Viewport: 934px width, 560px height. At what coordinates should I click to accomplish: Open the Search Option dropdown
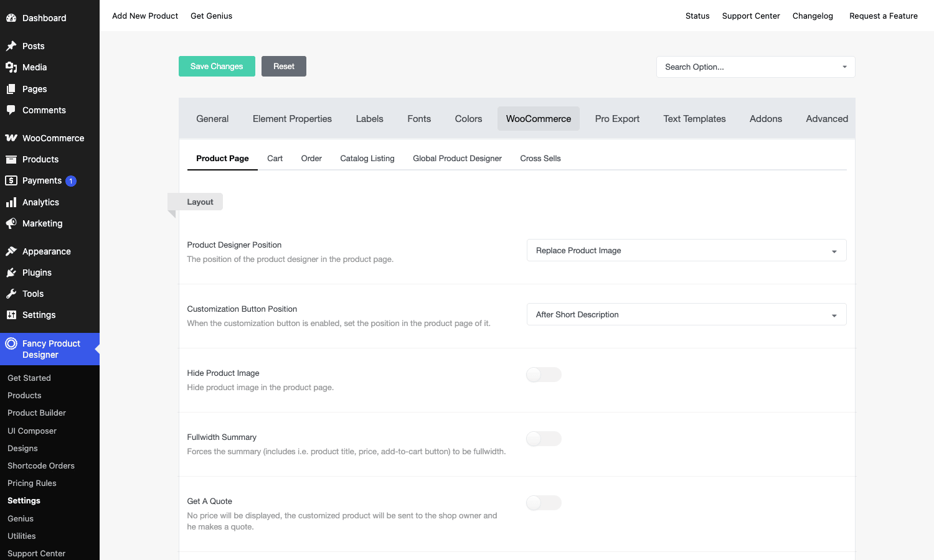point(755,67)
